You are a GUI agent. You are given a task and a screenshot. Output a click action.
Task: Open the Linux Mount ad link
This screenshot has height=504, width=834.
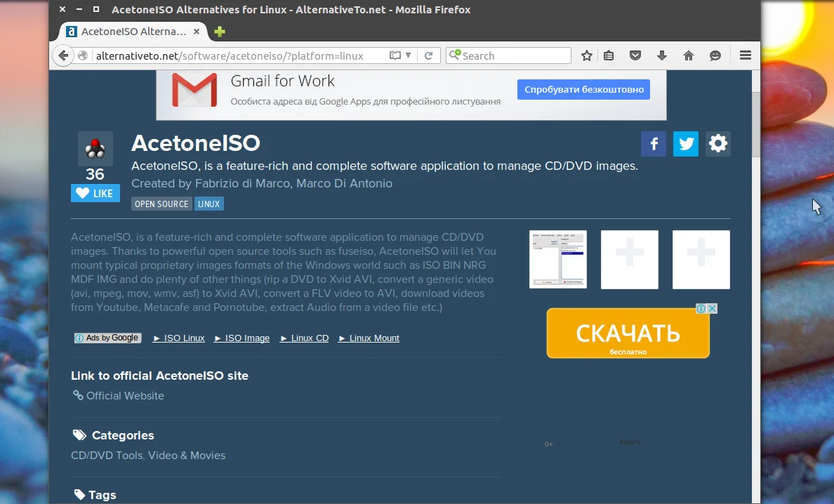[x=369, y=338]
